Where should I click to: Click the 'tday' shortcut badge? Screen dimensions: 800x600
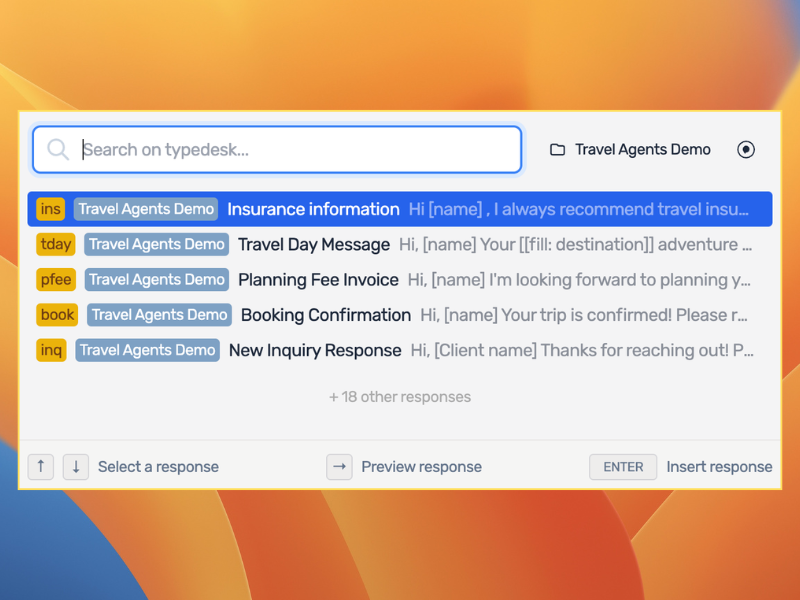tap(56, 244)
